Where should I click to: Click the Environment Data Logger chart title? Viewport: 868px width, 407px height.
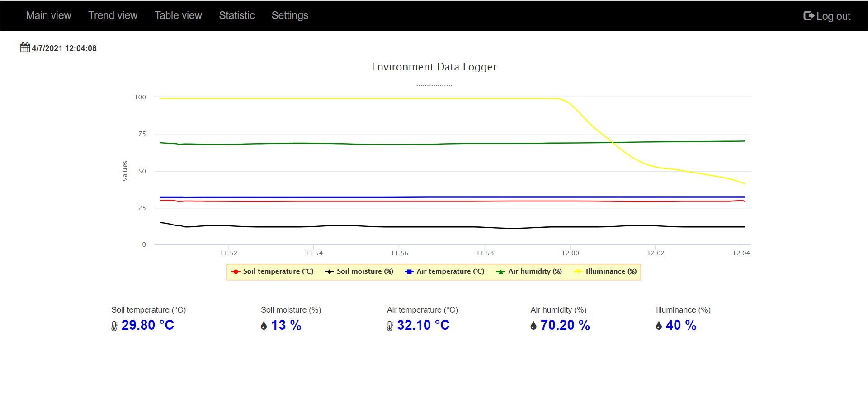click(434, 67)
